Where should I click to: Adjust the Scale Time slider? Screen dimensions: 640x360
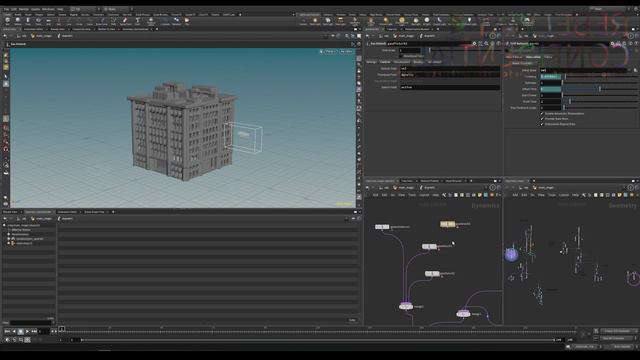coord(600,101)
